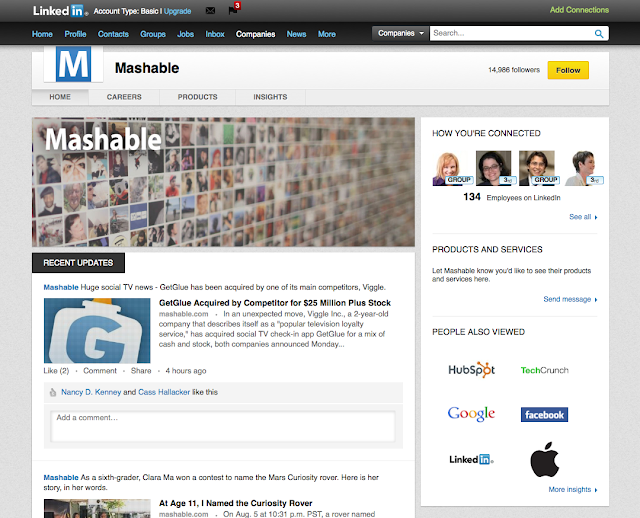
Task: Expand the See all employees link
Action: [583, 216]
